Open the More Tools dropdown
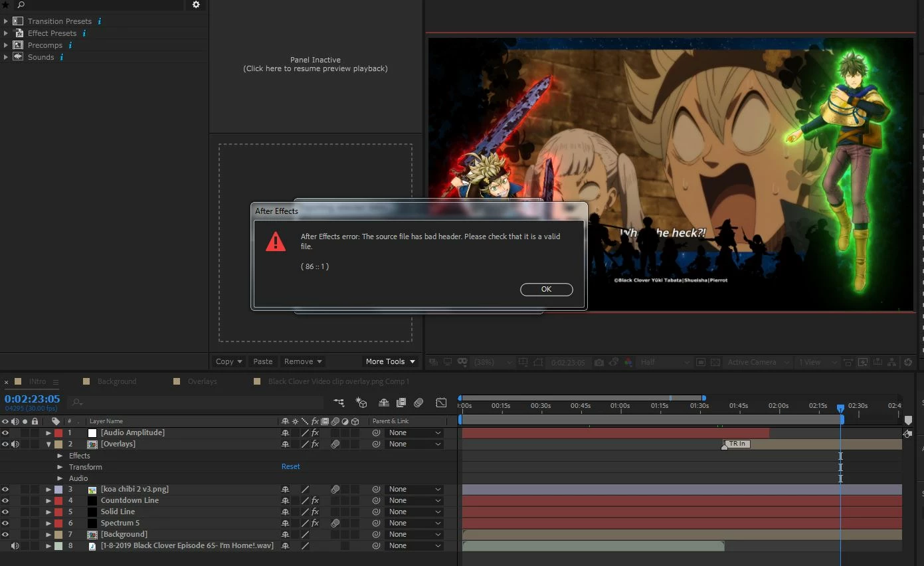924x566 pixels. click(x=391, y=361)
